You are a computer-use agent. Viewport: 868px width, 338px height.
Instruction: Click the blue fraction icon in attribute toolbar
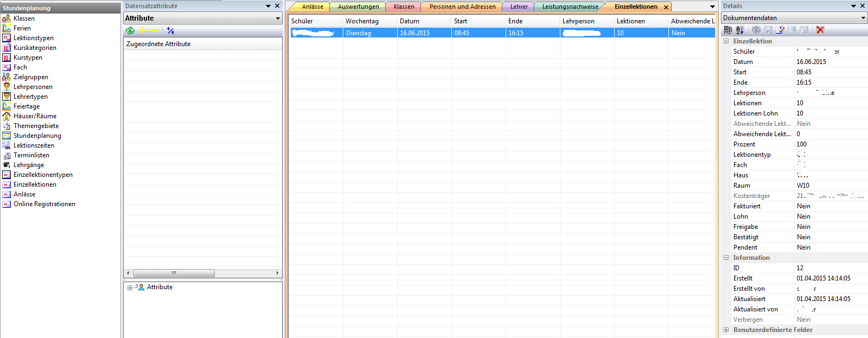tap(170, 31)
